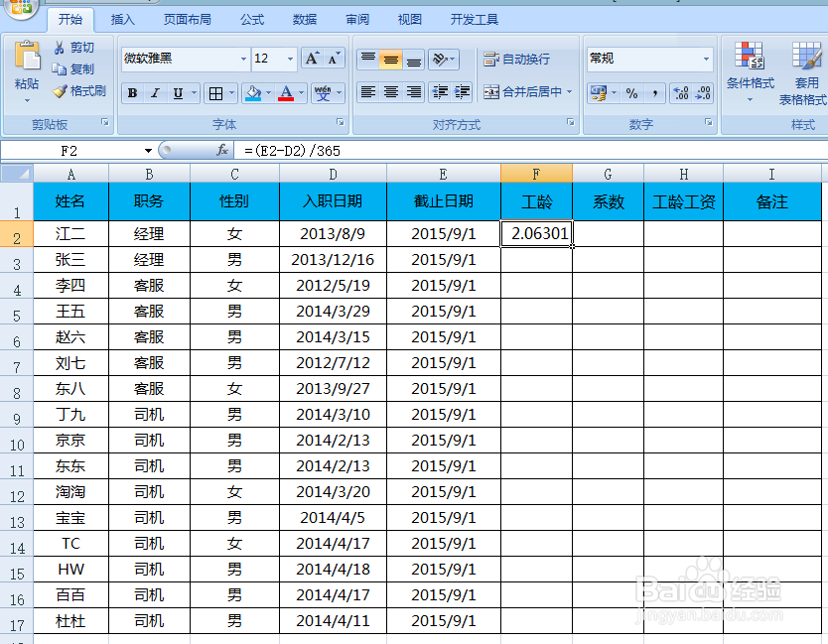Expand the border style dropdown
Screen dimensions: 828x644
coord(230,93)
